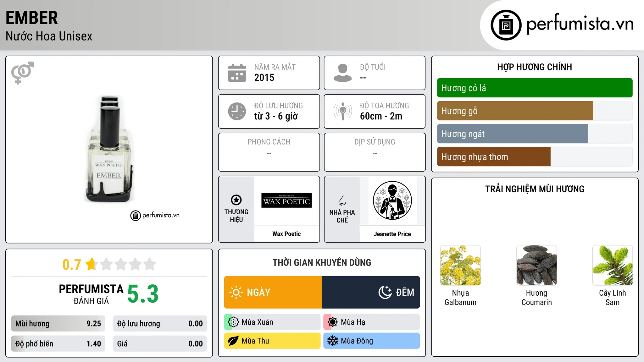The image size is (644, 362).
Task: Click the perfumista.vn bottle logo icon
Action: 506,25
